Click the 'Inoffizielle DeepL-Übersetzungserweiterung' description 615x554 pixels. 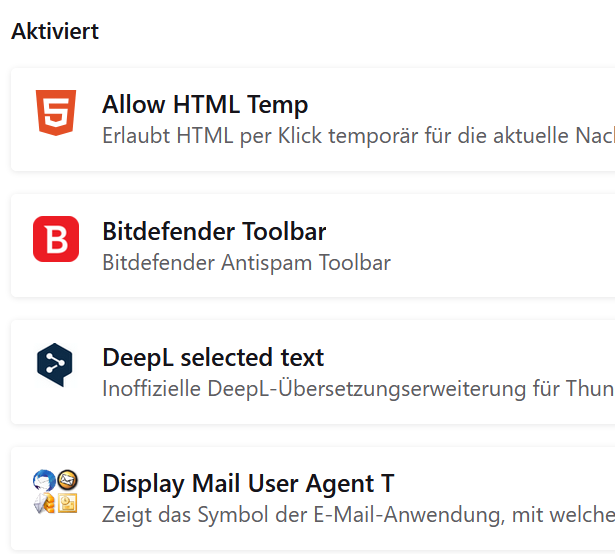pyautogui.click(x=358, y=389)
